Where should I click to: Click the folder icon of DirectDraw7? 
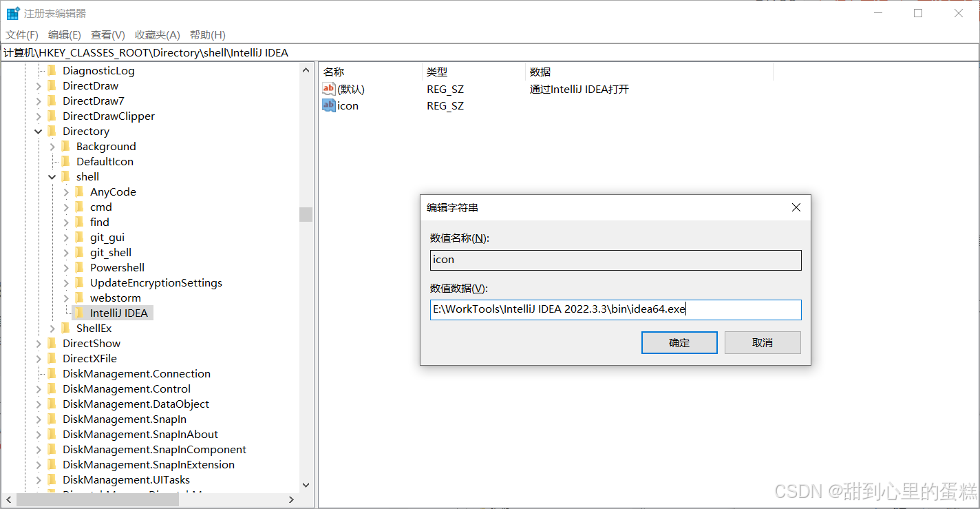[52, 101]
